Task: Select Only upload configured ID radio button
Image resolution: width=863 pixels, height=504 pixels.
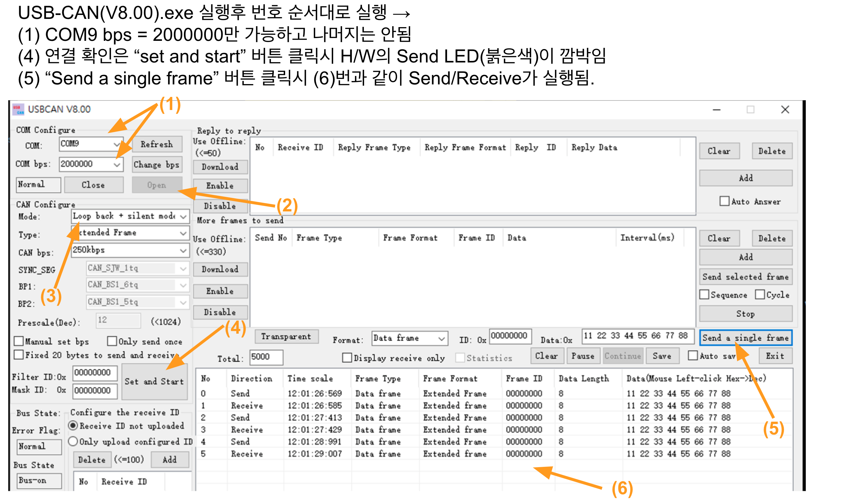Action: coord(73,441)
